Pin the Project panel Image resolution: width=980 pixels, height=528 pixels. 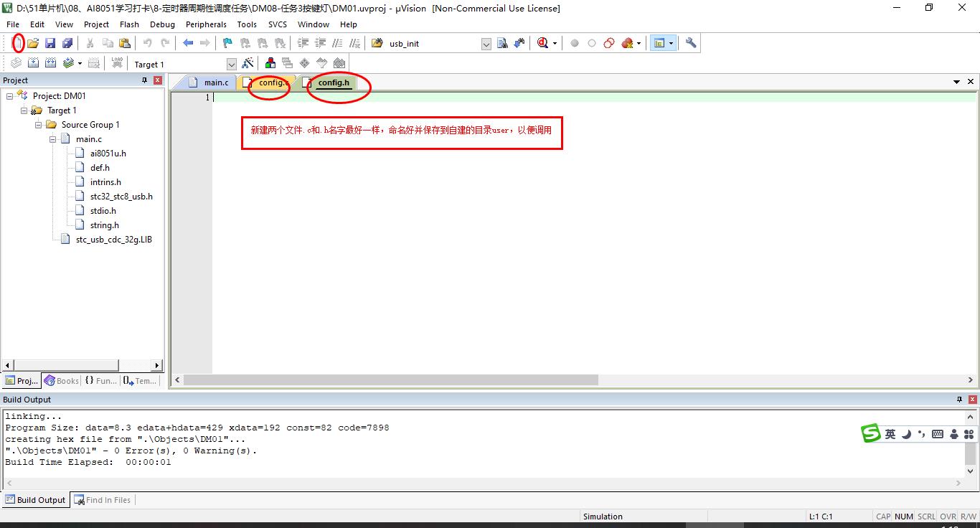(144, 80)
